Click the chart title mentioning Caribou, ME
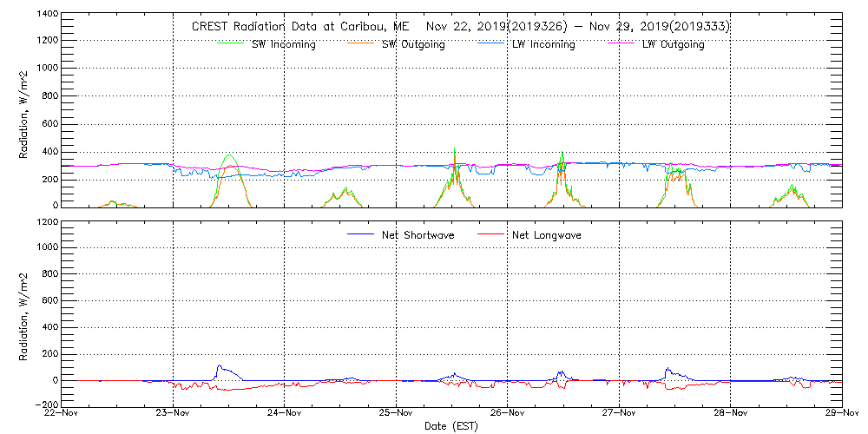Viewport: 868px width, 434px height. pyautogui.click(x=460, y=26)
